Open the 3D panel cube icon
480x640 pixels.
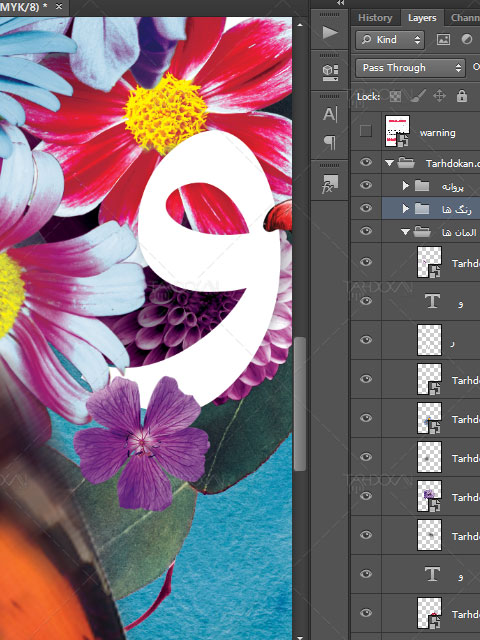click(330, 73)
